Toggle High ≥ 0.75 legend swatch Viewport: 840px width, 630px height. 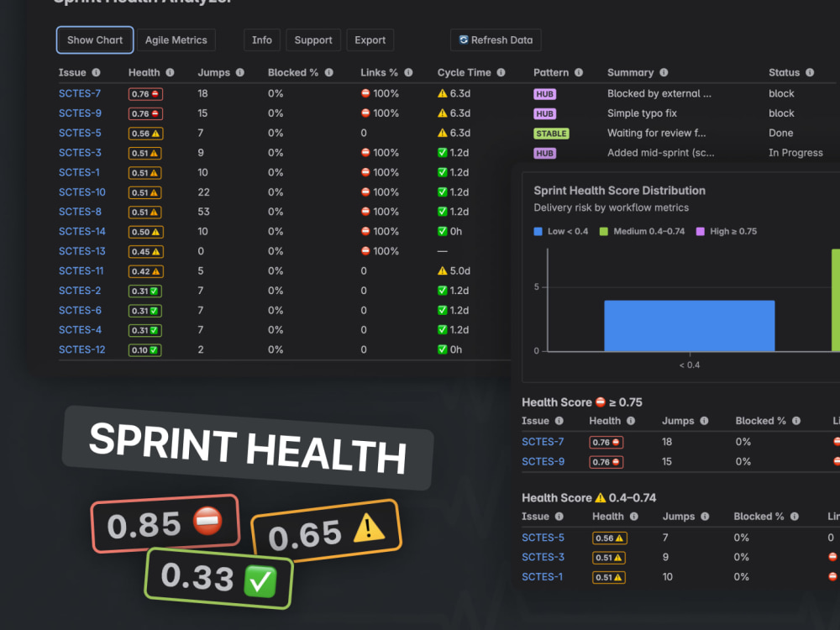(700, 232)
